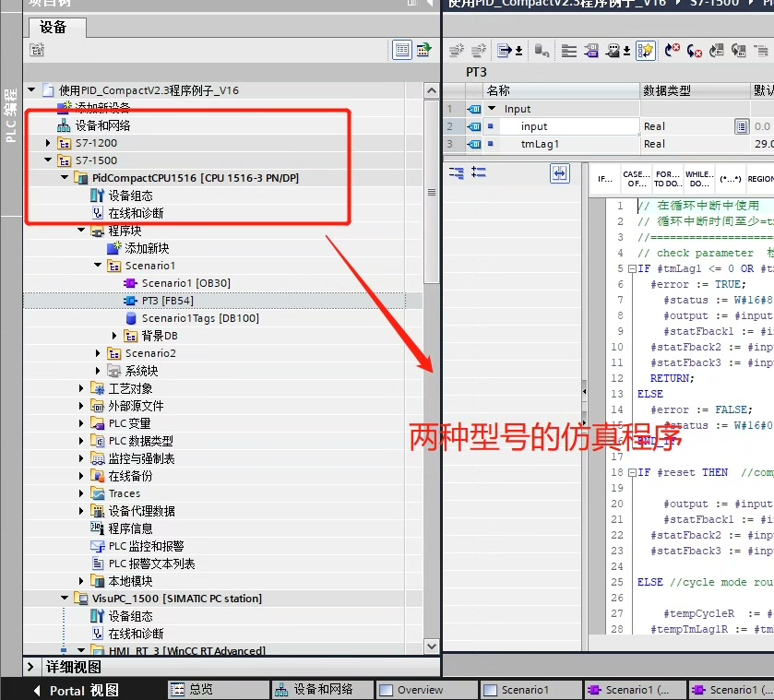Expand the 背景DB folder
Viewport: 774px width, 700px height.
pos(114,336)
